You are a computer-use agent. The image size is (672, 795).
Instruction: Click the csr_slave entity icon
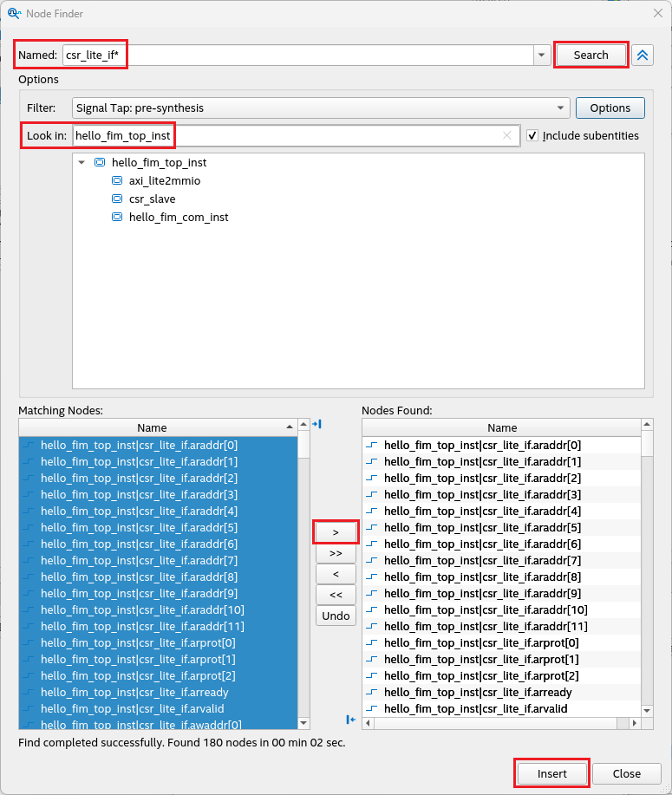click(117, 199)
